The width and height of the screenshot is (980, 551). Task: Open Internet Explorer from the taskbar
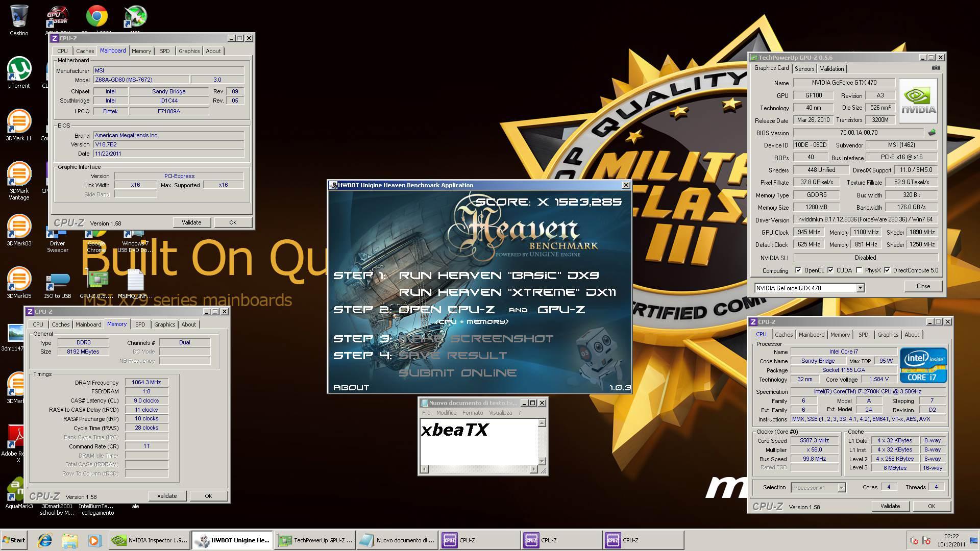(x=45, y=540)
